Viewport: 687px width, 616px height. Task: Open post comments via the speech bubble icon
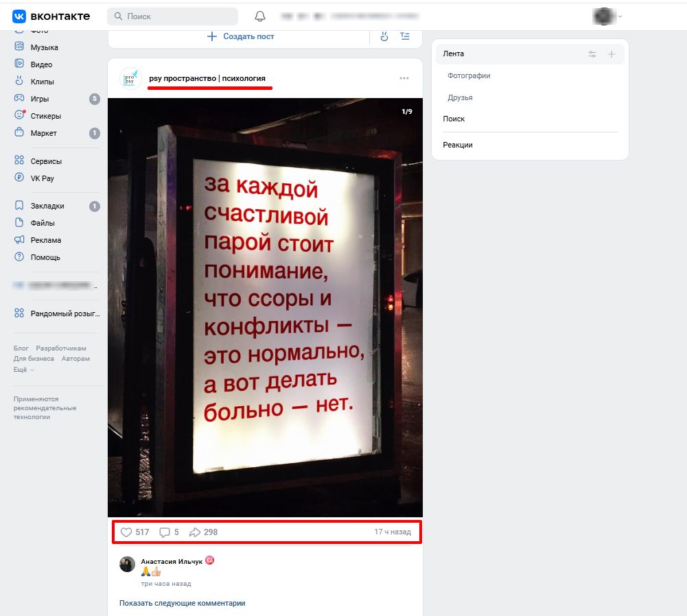pos(164,532)
